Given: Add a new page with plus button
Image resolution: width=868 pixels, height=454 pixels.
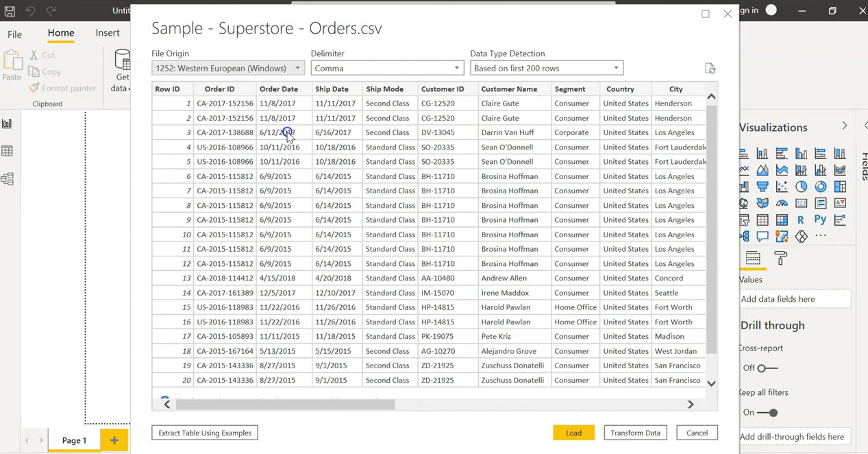Looking at the screenshot, I should click(114, 440).
